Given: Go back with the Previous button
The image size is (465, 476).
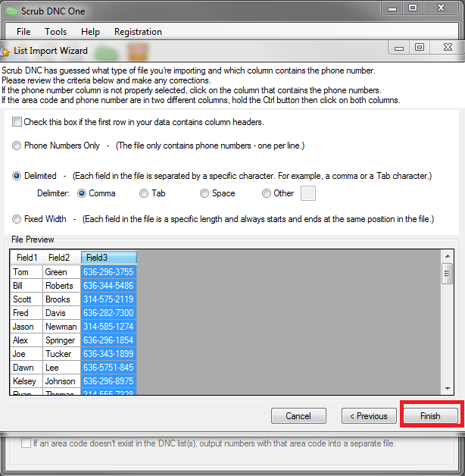Looking at the screenshot, I should point(369,416).
